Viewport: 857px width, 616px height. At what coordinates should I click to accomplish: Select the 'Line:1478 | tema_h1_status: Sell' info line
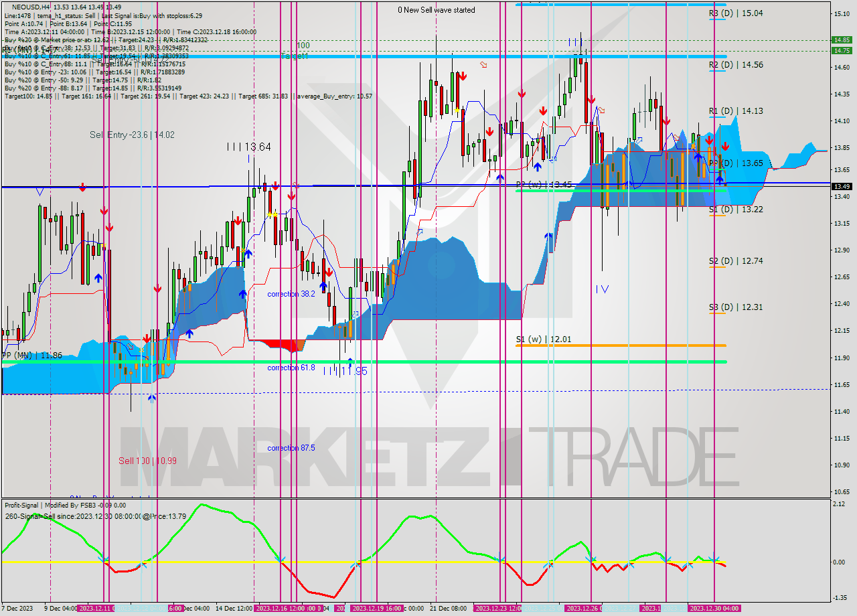[x=103, y=15]
